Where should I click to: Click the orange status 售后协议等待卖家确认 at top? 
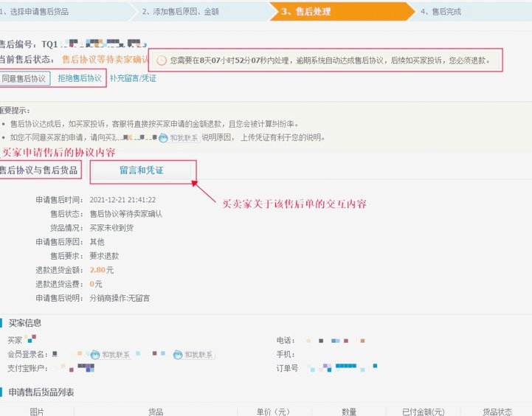coord(106,59)
